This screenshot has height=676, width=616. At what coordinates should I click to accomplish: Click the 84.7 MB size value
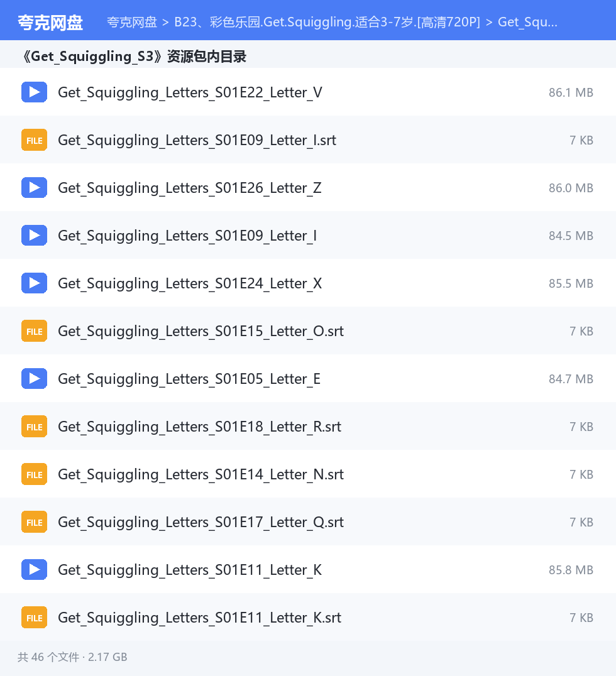[571, 379]
